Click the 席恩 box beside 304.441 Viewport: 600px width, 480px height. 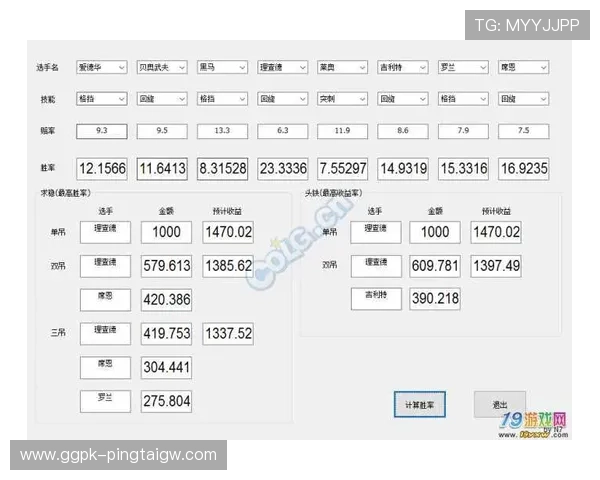105,367
